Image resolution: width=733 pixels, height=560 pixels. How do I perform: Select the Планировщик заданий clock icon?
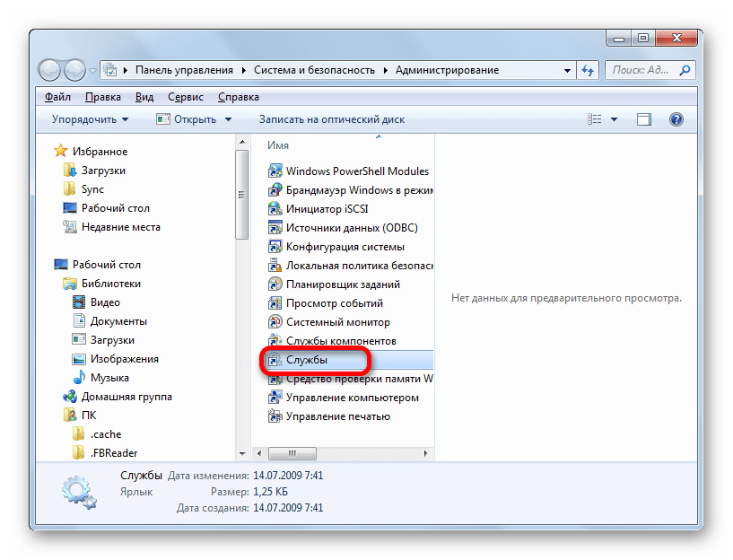[275, 284]
